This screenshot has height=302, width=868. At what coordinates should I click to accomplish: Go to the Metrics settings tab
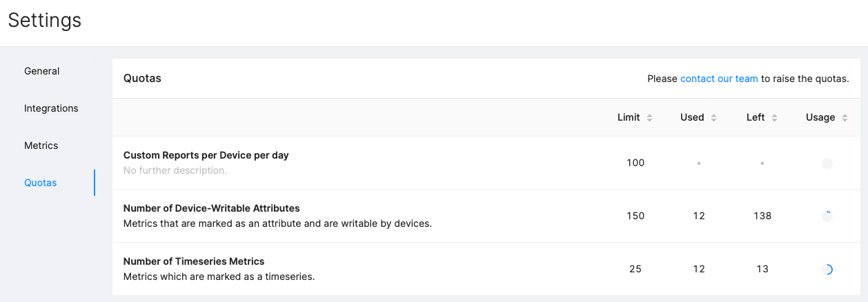coord(41,145)
